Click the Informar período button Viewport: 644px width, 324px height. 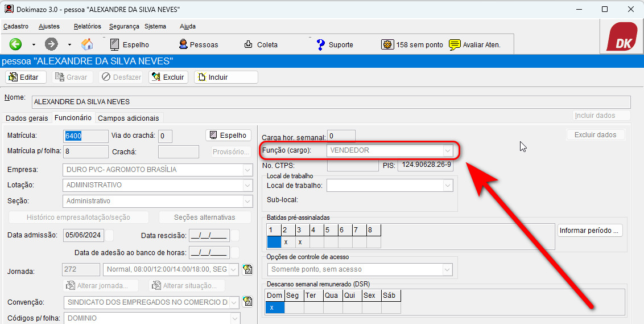(x=589, y=231)
